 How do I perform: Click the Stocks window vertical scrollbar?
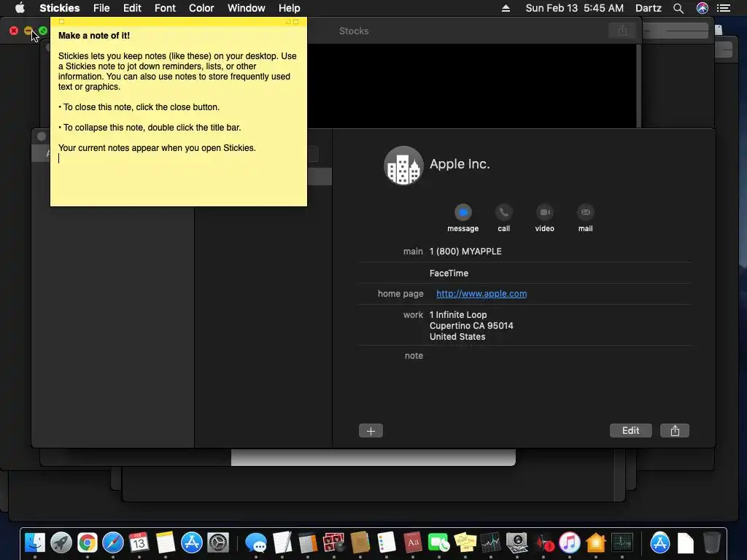click(x=638, y=86)
